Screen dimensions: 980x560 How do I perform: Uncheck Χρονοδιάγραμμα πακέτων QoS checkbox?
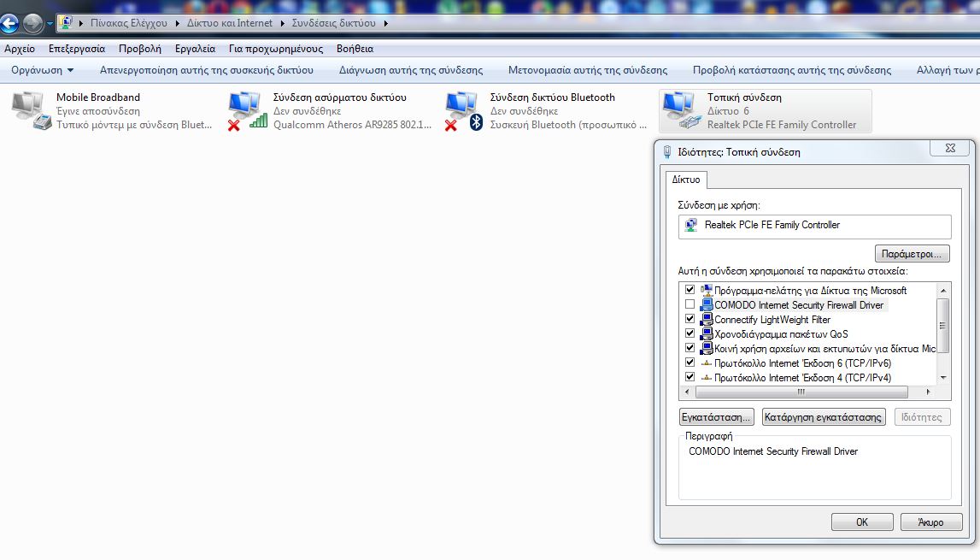pyautogui.click(x=690, y=333)
